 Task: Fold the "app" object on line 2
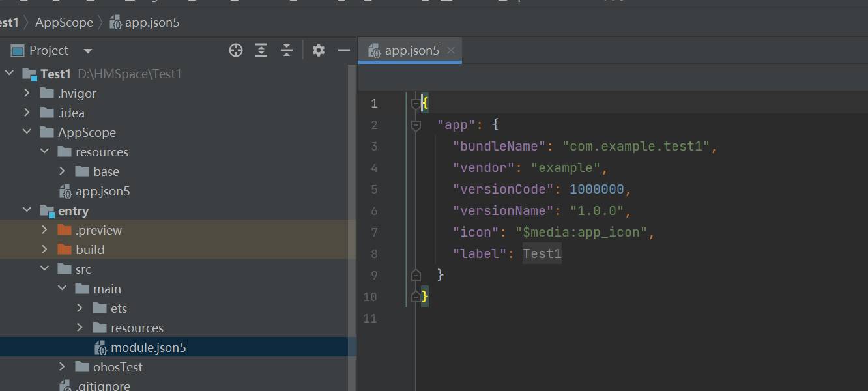(x=416, y=124)
